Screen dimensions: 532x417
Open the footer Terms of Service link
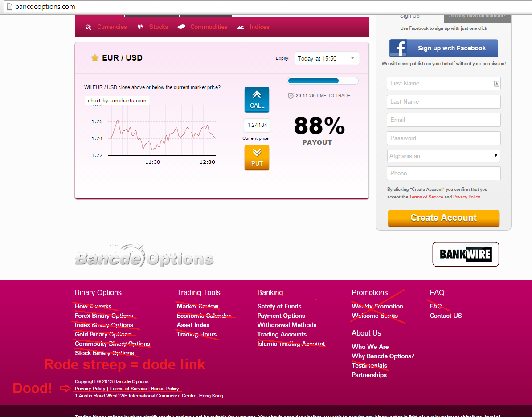128,389
